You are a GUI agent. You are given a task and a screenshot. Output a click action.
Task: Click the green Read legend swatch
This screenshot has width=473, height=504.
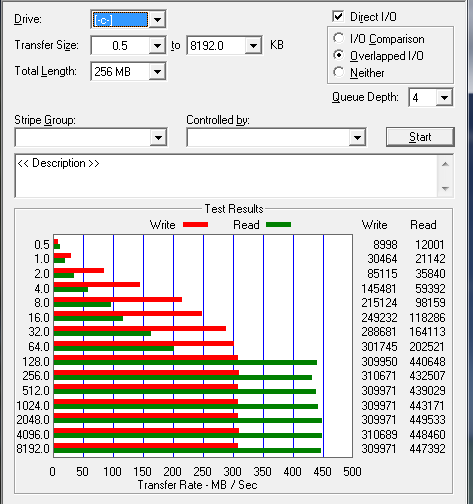click(278, 225)
